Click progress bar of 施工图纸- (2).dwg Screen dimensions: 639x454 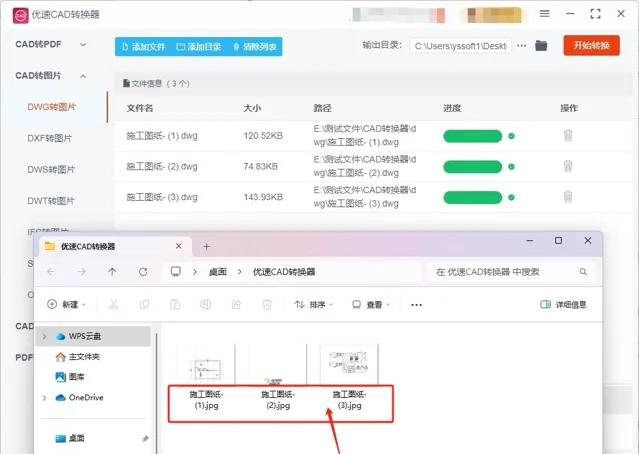point(473,167)
